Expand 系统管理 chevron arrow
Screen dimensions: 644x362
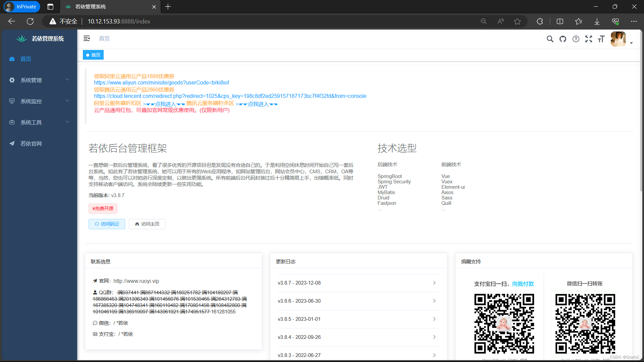pos(67,80)
